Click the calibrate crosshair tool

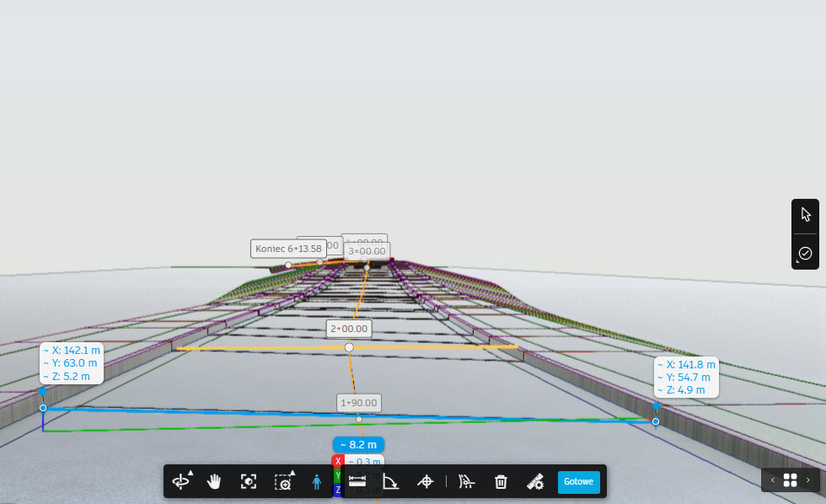[x=426, y=482]
